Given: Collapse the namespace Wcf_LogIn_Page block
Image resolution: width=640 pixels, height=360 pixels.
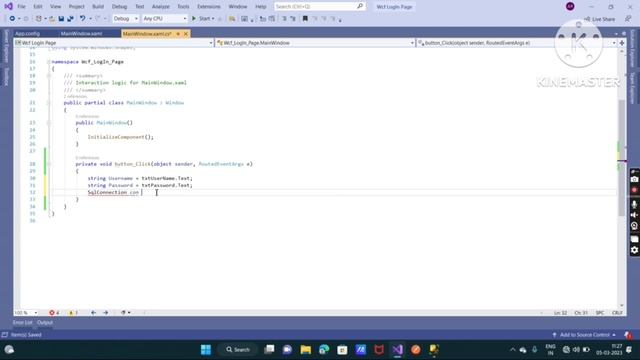Looking at the screenshot, I should 49,62.
